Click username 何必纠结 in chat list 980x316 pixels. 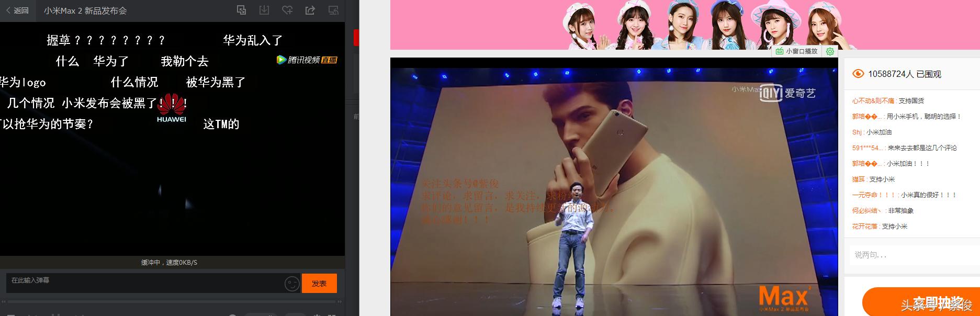(x=867, y=210)
